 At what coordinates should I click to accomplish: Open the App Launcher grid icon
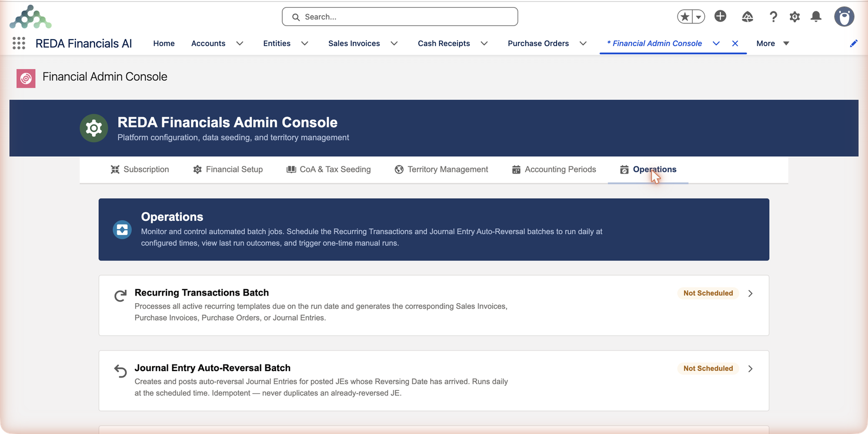pyautogui.click(x=19, y=43)
